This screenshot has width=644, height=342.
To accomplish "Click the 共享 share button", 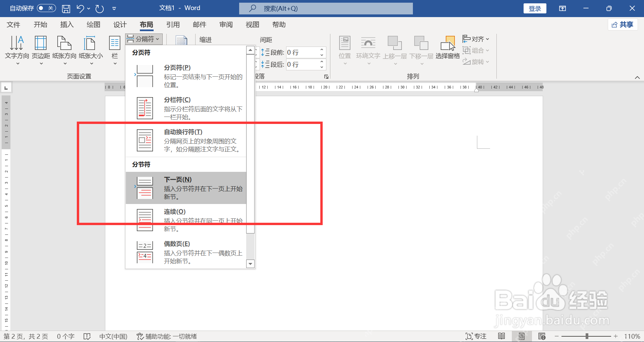I will (623, 24).
